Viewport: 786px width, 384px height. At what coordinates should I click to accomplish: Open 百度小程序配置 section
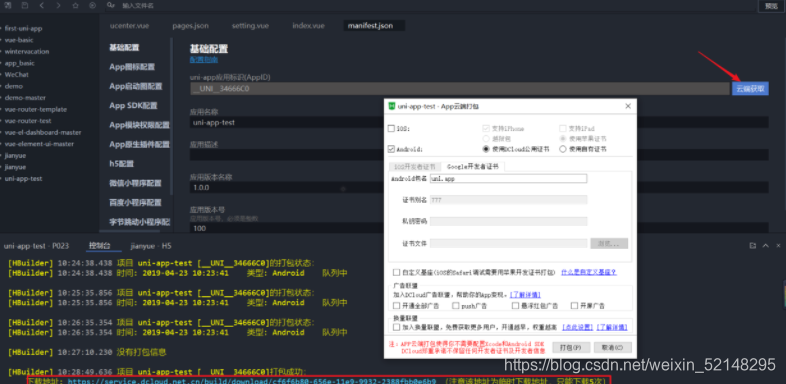135,203
